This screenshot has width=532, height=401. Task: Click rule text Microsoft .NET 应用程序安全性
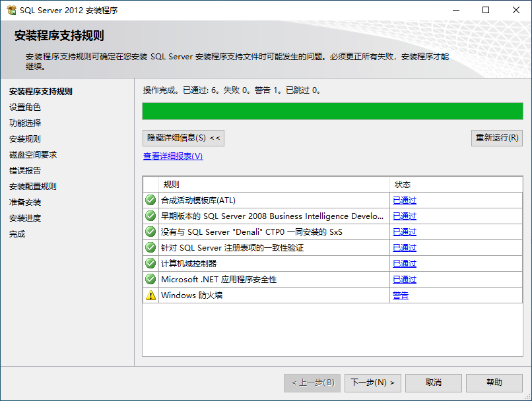tap(219, 280)
